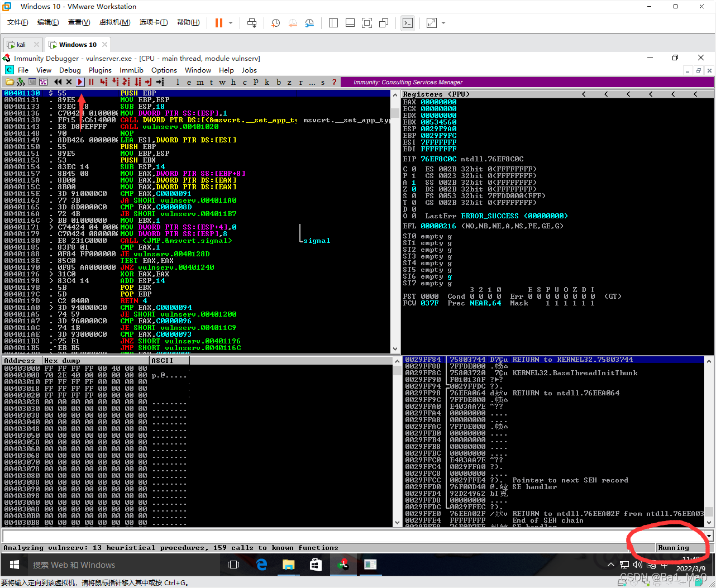Image resolution: width=716 pixels, height=588 pixels.
Task: Click the Trace into icon
Action: pyautogui.click(x=126, y=82)
